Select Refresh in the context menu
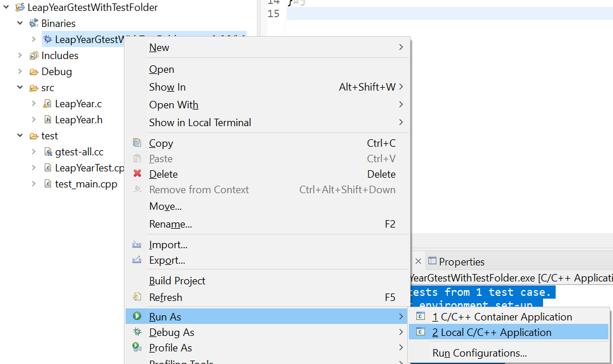This screenshot has height=364, width=613. [268, 297]
